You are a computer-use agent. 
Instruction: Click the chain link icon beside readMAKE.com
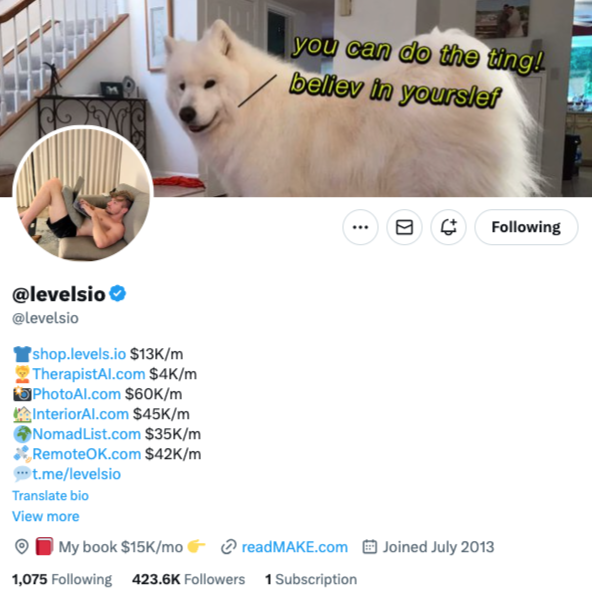229,547
